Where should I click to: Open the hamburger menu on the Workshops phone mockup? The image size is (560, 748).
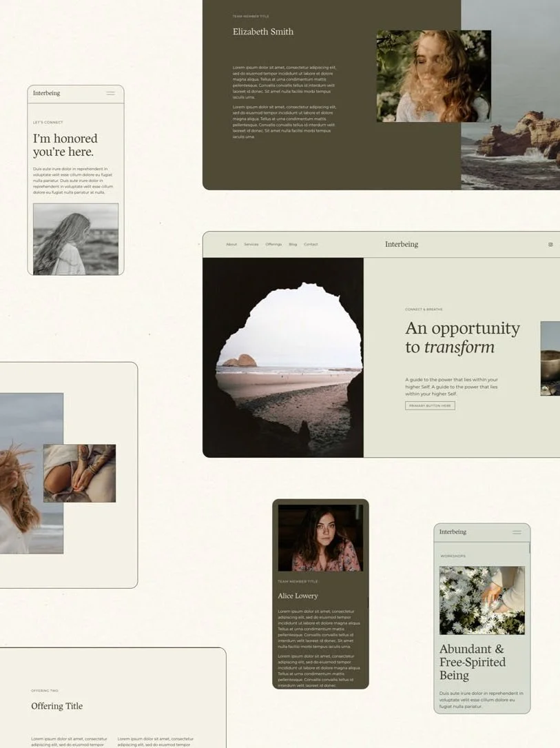[x=516, y=532]
